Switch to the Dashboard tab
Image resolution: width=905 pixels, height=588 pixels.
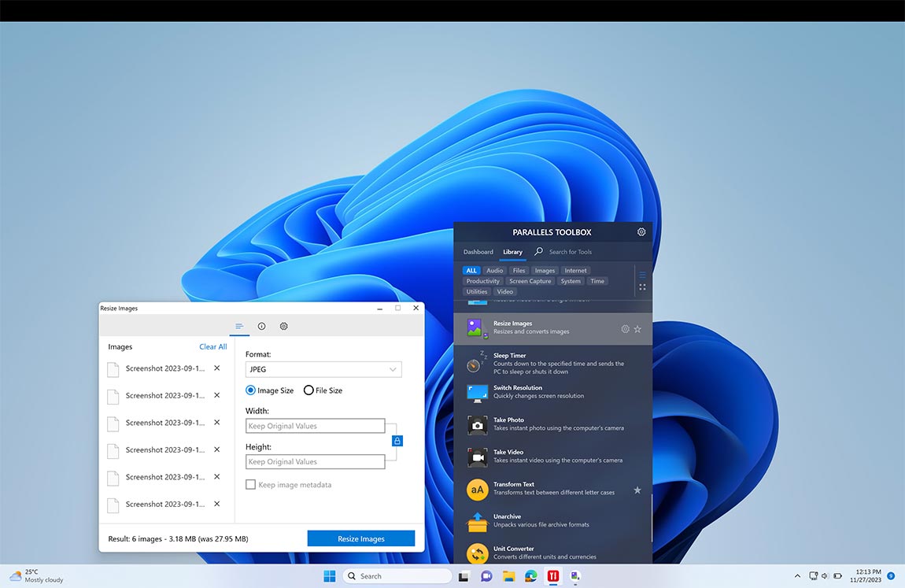tap(478, 252)
